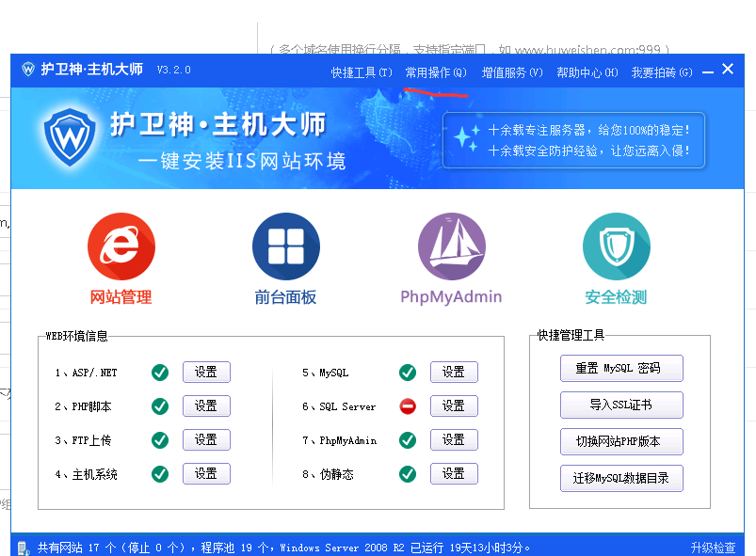
Task: Click the 迁移MySQL数据目录 button
Action: (x=621, y=478)
